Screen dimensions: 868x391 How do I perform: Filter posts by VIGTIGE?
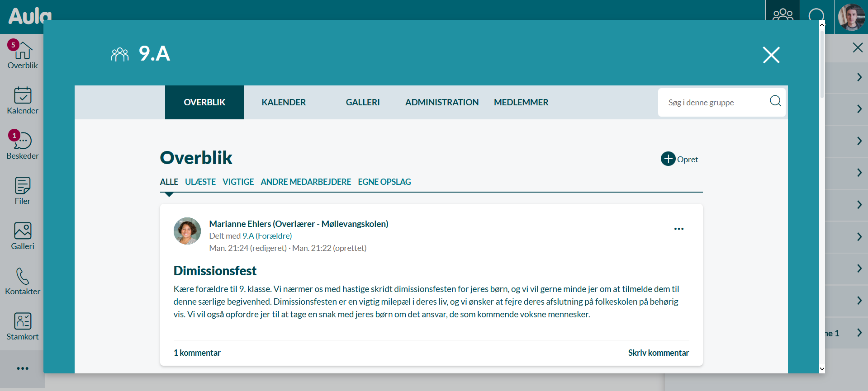pos(238,182)
